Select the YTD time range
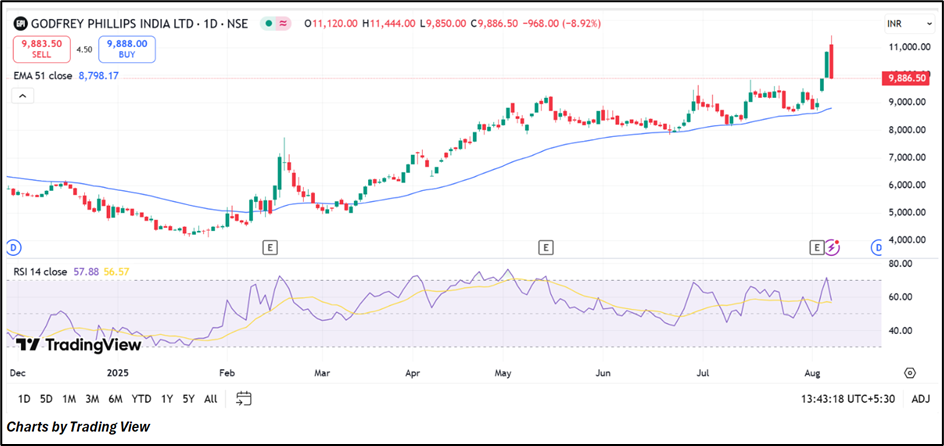This screenshot has width=944, height=446. tap(141, 399)
